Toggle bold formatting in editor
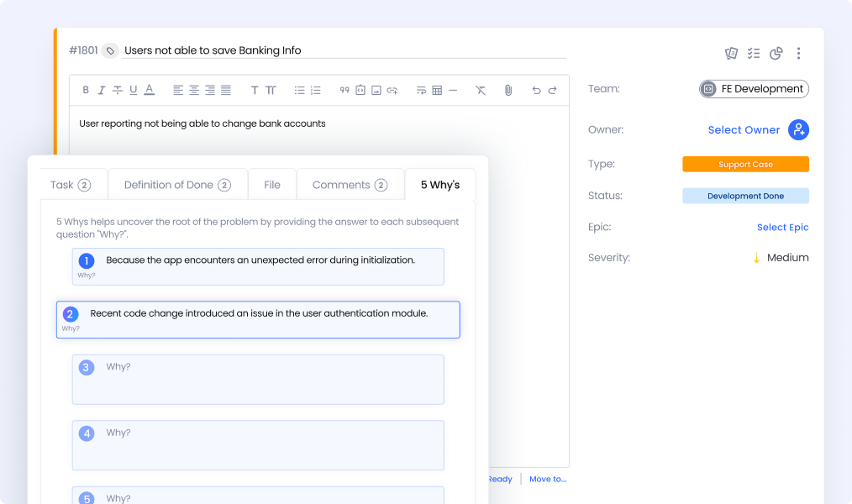 (x=86, y=90)
